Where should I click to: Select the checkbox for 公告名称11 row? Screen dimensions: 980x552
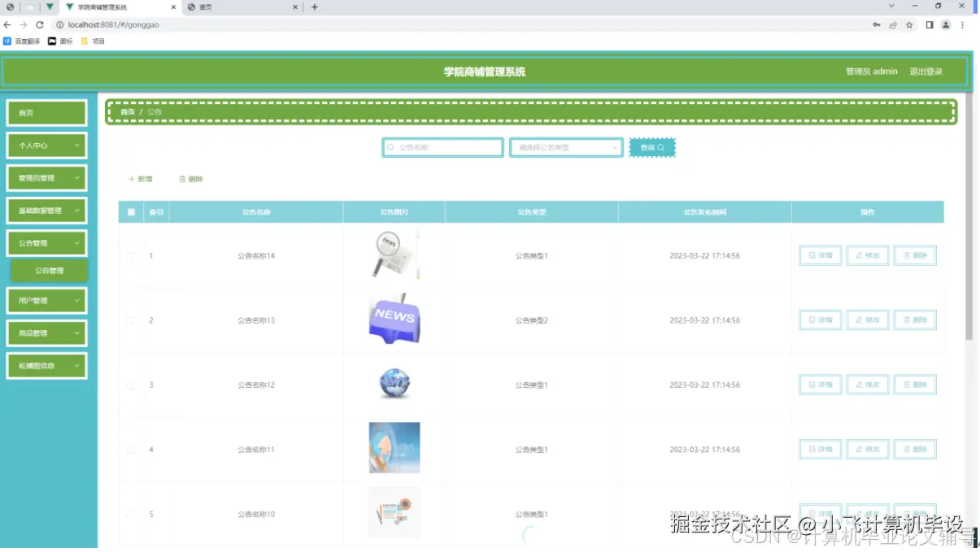[x=130, y=450]
